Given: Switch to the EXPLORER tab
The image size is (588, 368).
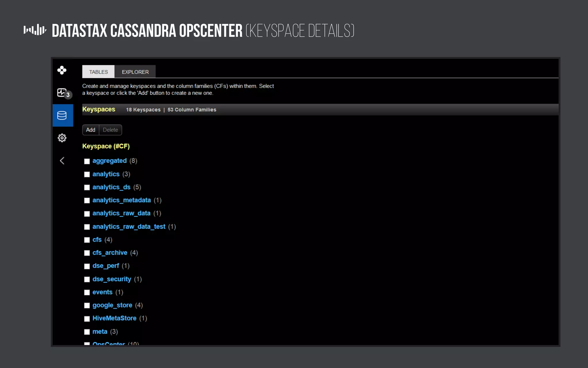Looking at the screenshot, I should pyautogui.click(x=135, y=72).
